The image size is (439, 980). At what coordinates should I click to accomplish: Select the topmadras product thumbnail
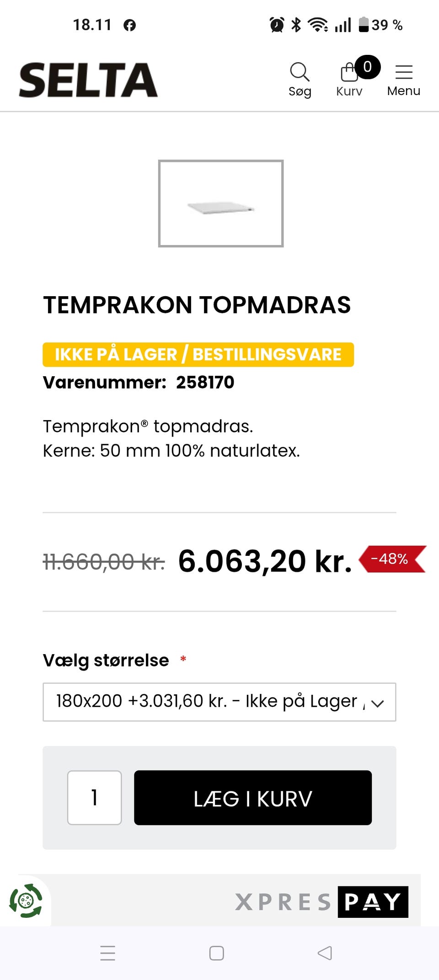[221, 203]
